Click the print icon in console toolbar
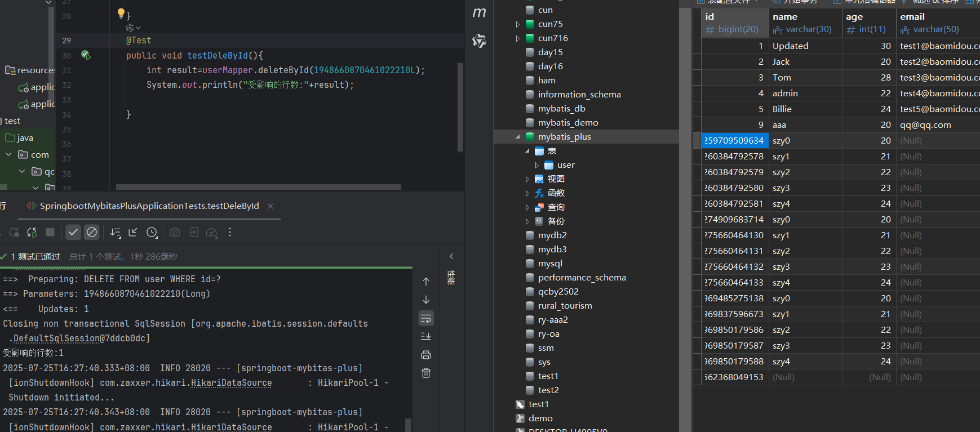 [426, 355]
